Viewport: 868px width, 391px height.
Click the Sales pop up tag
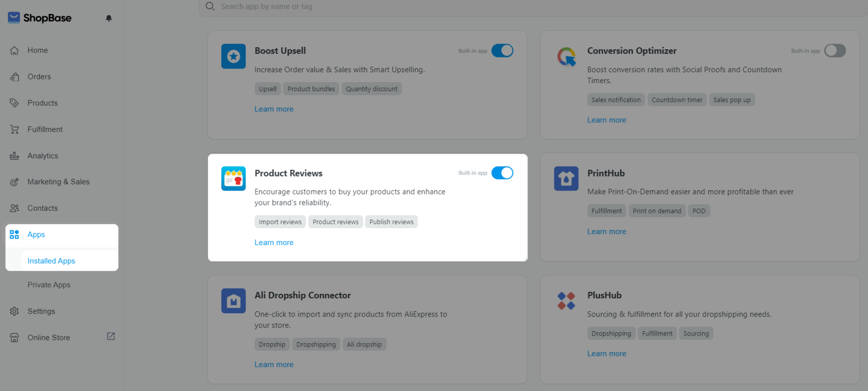[x=732, y=100]
